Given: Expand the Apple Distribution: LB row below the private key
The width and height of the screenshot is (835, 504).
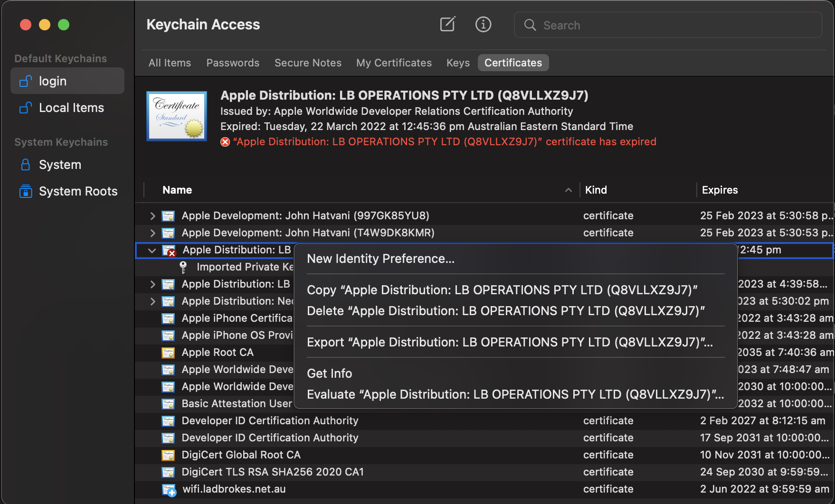Looking at the screenshot, I should pyautogui.click(x=152, y=284).
